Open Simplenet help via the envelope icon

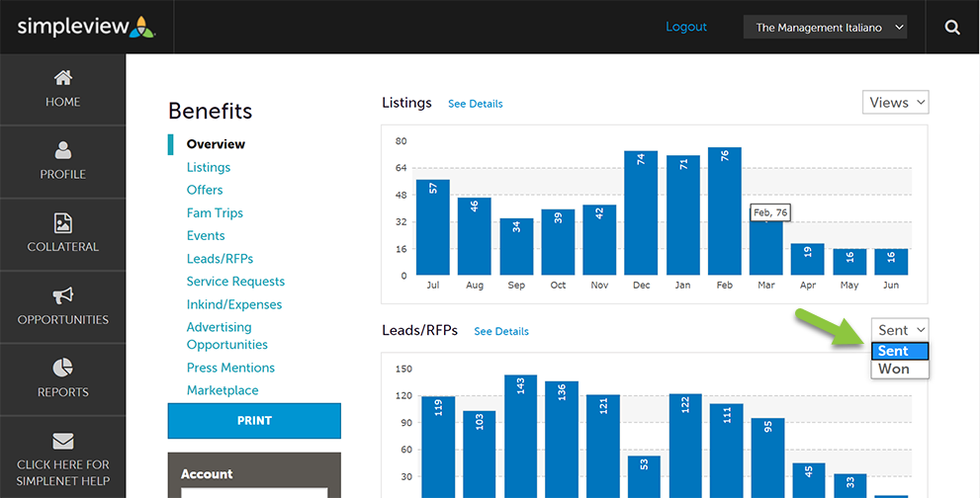(x=62, y=441)
